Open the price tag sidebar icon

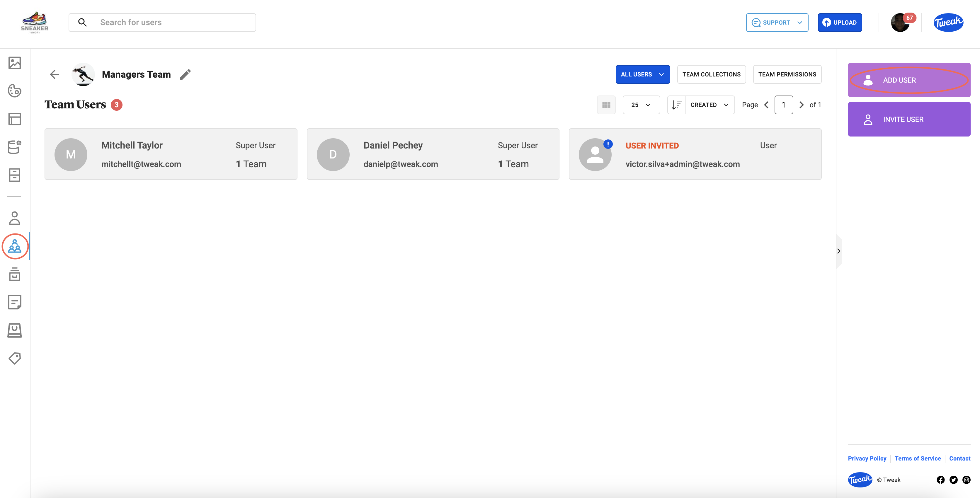14,358
